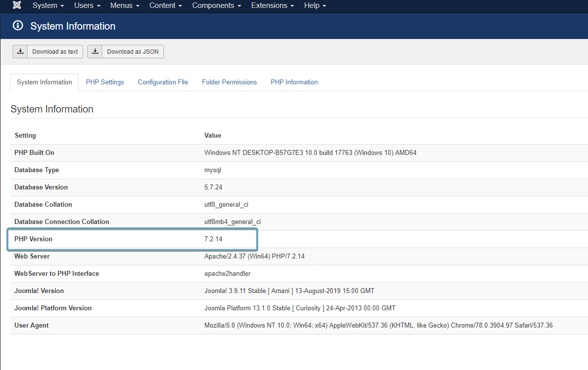Select the System Information tab
Image resolution: width=588 pixels, height=370 pixels.
[x=44, y=82]
